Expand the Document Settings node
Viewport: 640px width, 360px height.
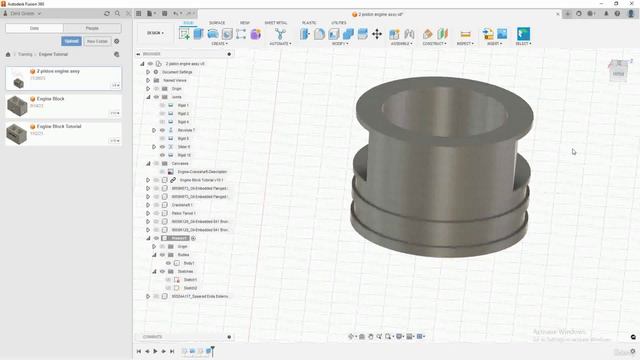point(148,72)
